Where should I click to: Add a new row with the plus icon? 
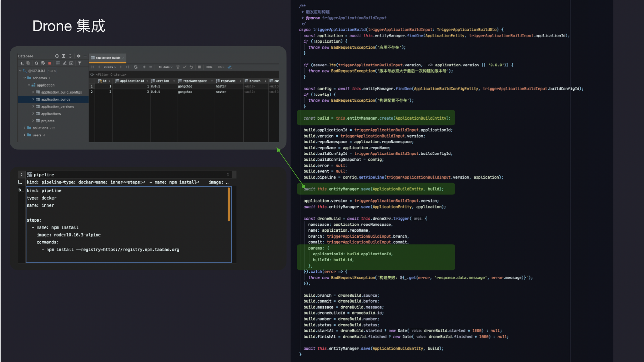click(x=144, y=67)
